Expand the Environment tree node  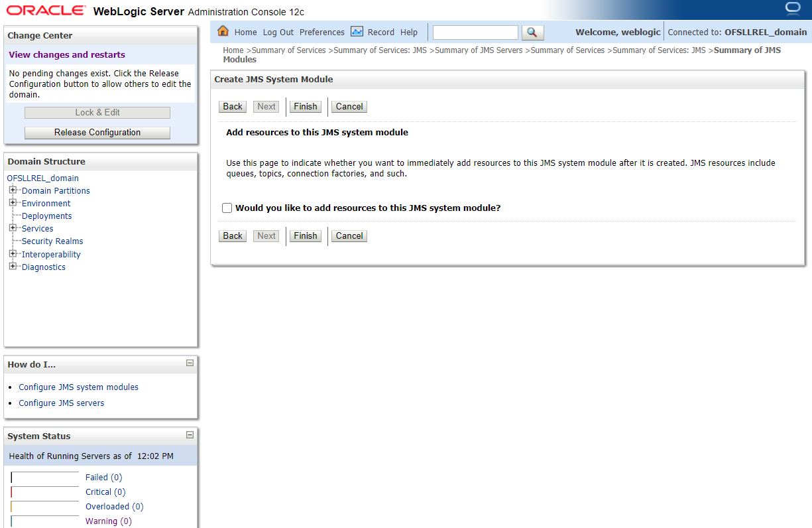tap(13, 203)
